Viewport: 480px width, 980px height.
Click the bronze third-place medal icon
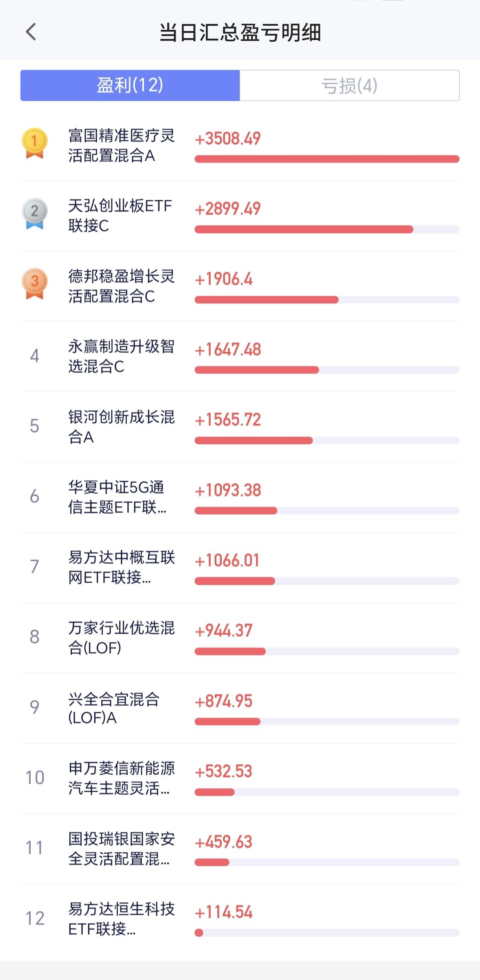[35, 284]
